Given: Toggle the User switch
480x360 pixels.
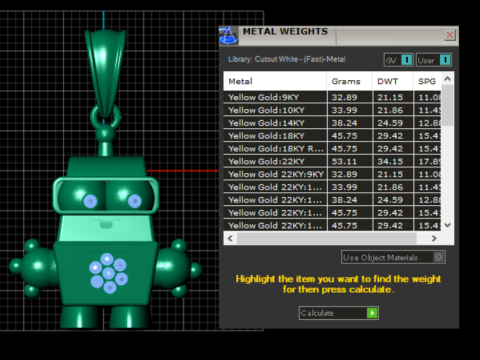Looking at the screenshot, I should tap(434, 60).
